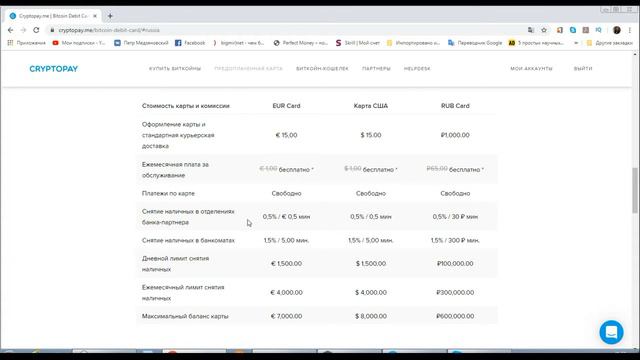Open the chat widget button
This screenshot has height=360, width=640.
point(611,332)
